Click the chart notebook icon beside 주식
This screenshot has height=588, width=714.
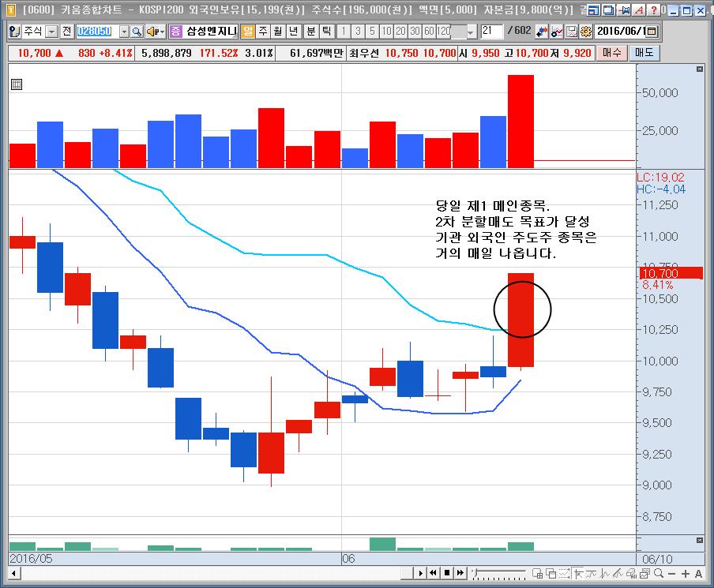click(14, 32)
